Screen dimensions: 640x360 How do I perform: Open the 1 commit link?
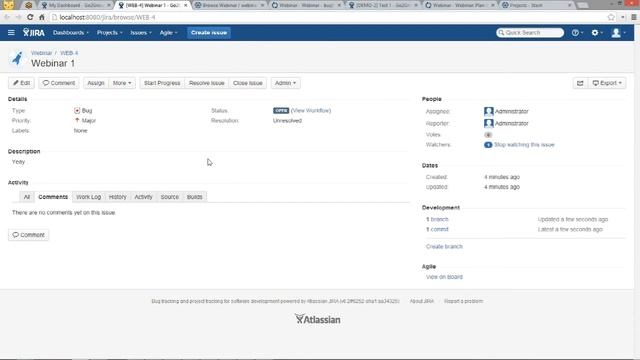tap(437, 229)
